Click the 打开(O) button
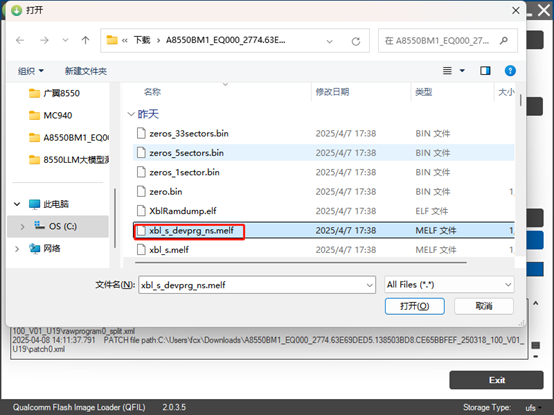This screenshot has width=554, height=415. click(x=414, y=306)
